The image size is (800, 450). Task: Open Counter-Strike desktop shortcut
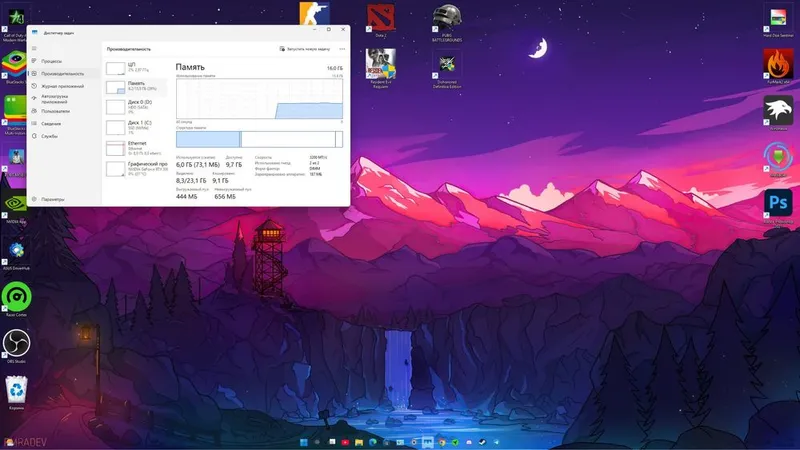pyautogui.click(x=314, y=14)
